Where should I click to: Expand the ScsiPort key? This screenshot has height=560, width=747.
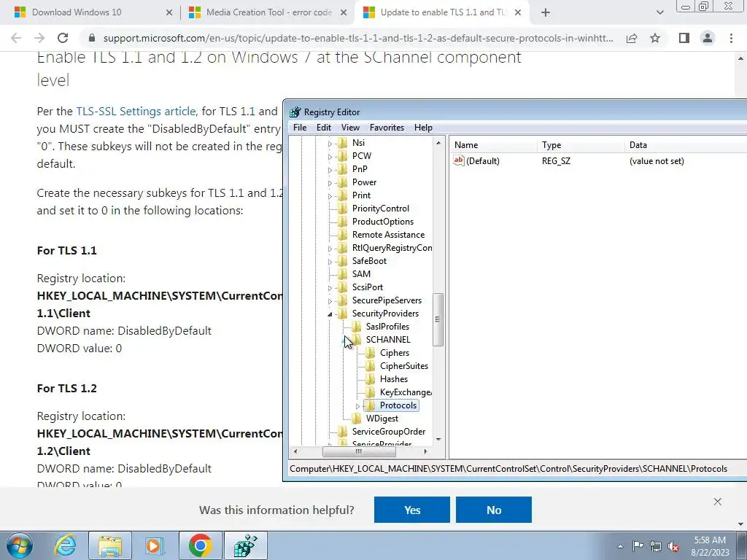pyautogui.click(x=330, y=287)
